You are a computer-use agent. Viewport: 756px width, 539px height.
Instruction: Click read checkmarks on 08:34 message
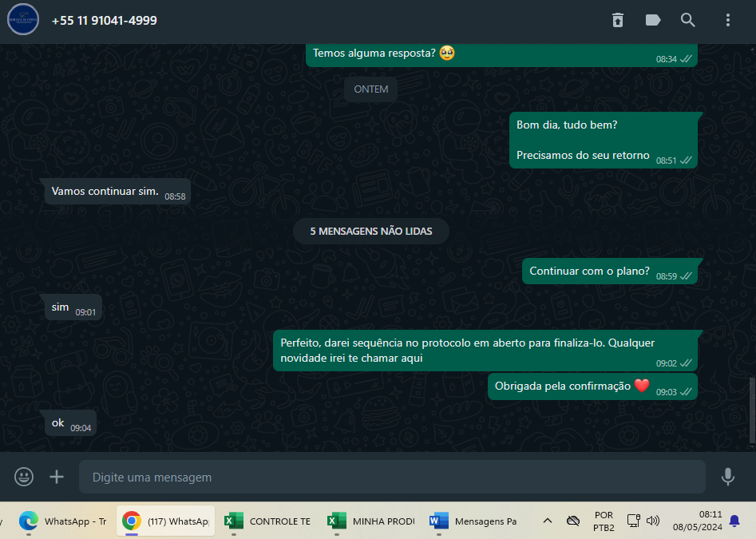coord(686,59)
